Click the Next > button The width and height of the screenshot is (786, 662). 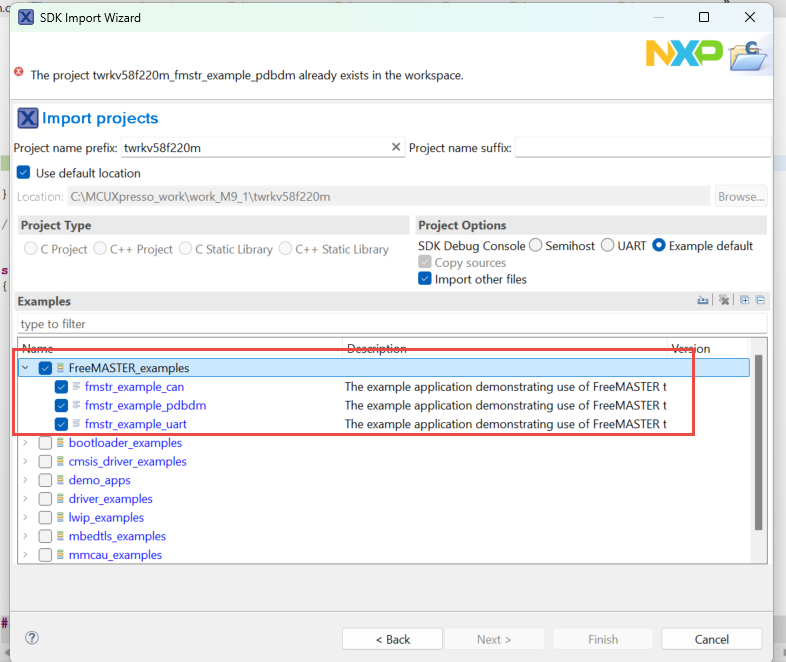(494, 639)
